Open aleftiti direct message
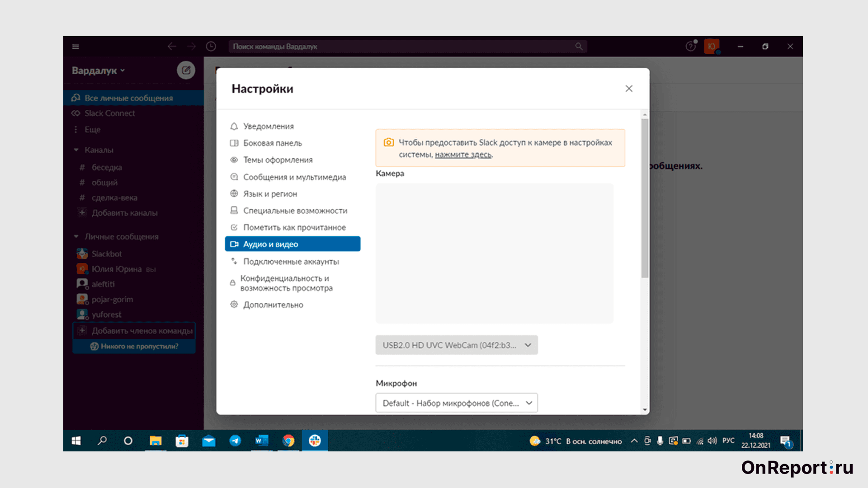Image resolution: width=868 pixels, height=488 pixels. click(x=133, y=284)
